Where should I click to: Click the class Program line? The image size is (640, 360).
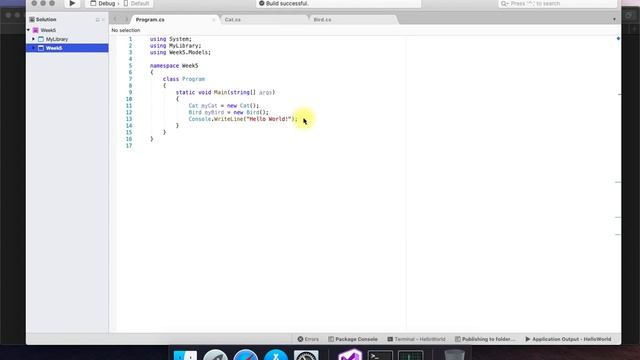(184, 79)
